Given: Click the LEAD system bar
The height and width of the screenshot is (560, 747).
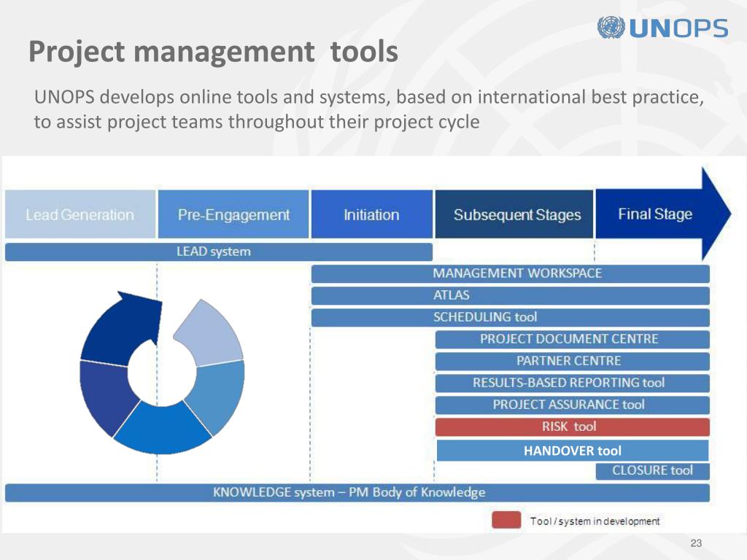Looking at the screenshot, I should [219, 252].
